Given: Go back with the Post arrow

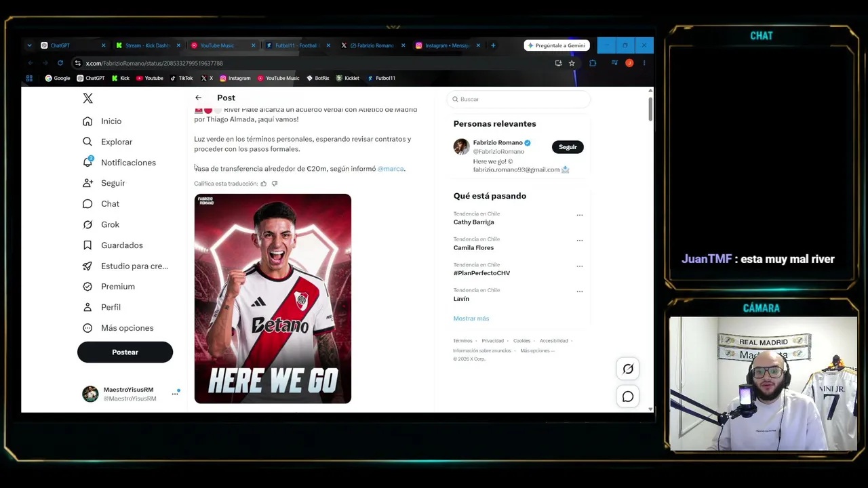Looking at the screenshot, I should (198, 98).
